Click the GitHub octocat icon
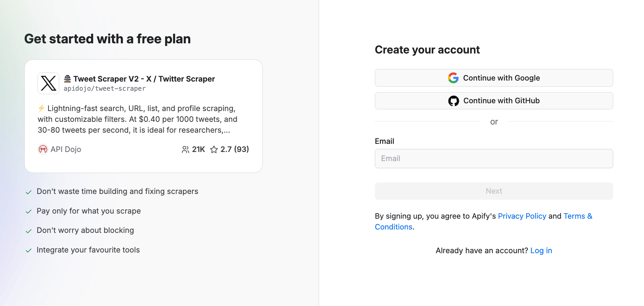644x306 pixels. (x=453, y=101)
